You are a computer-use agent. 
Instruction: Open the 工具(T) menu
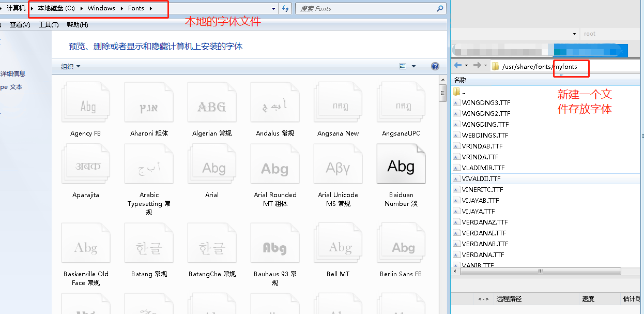point(49,24)
